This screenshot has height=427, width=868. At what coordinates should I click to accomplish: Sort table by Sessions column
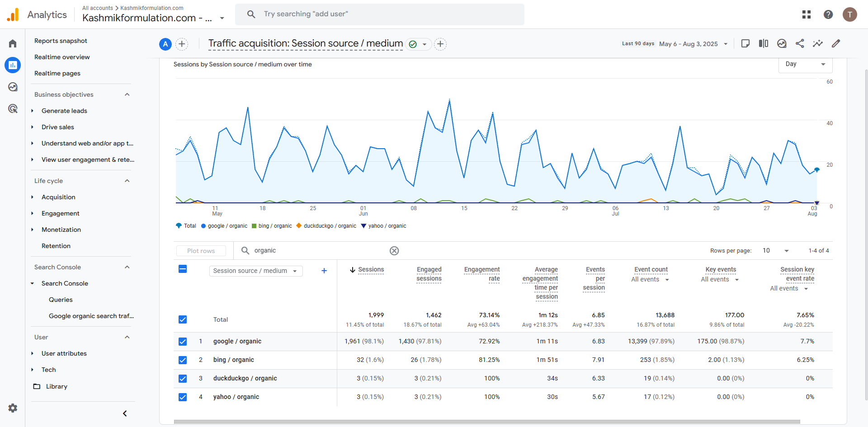[371, 270]
